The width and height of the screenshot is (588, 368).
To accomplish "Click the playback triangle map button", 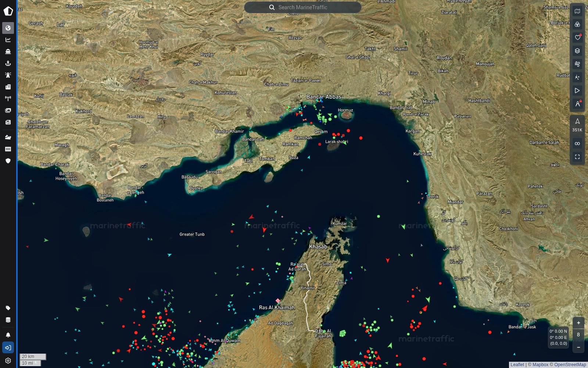I will [577, 91].
